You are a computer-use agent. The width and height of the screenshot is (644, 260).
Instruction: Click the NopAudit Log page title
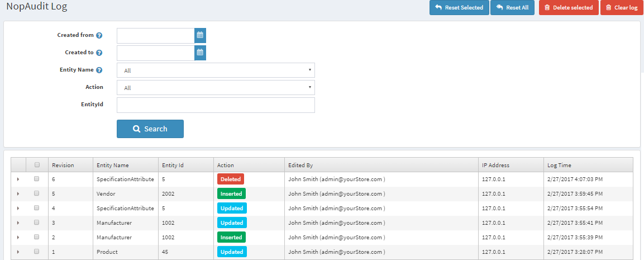tap(36, 6)
